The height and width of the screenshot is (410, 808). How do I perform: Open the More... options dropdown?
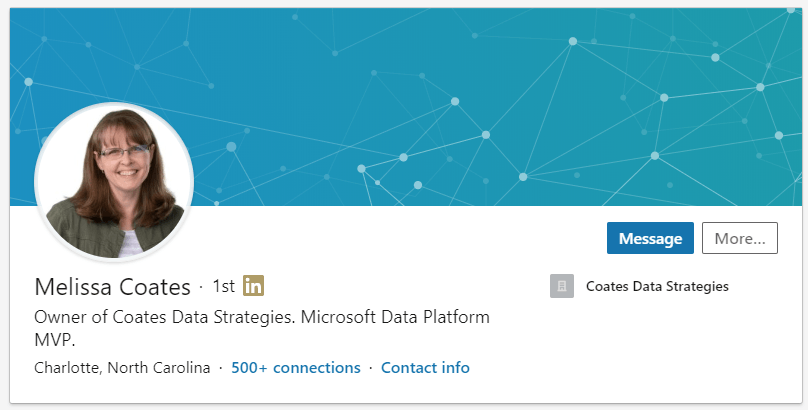(x=740, y=238)
